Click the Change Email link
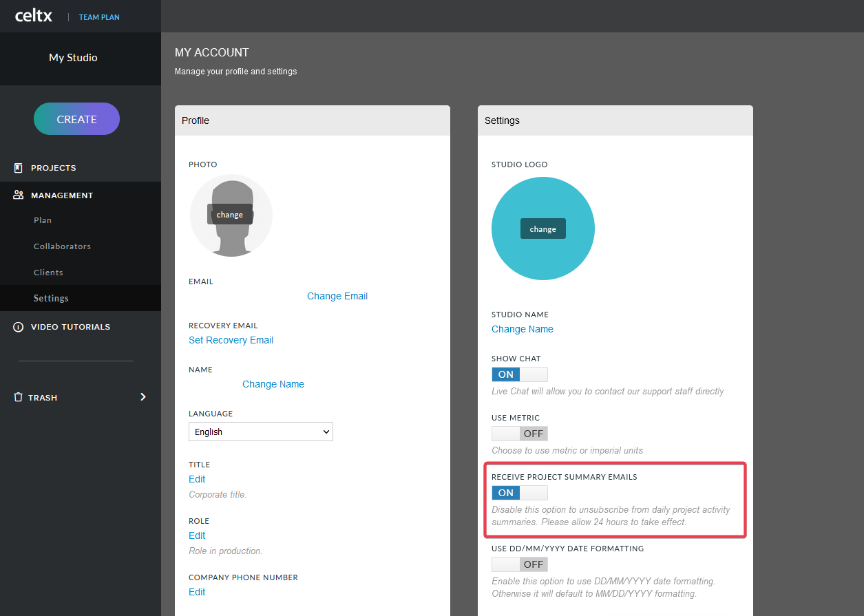This screenshot has width=864, height=616. pyautogui.click(x=337, y=296)
